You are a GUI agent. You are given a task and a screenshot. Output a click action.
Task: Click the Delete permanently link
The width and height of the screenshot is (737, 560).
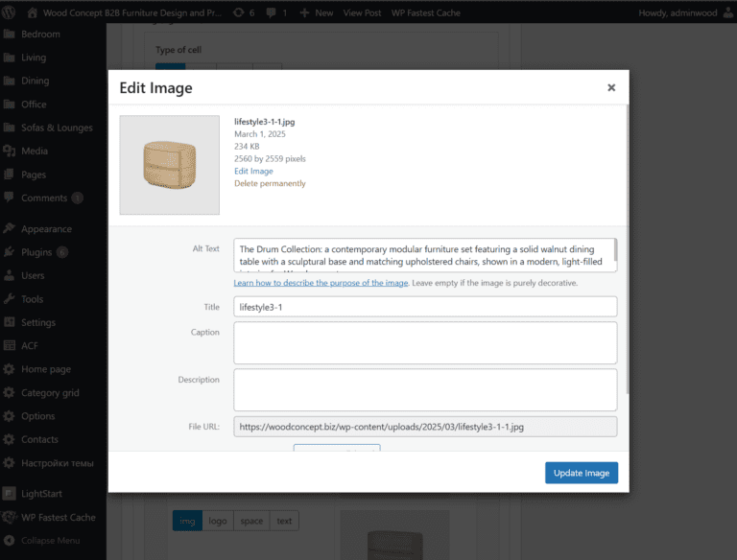coord(270,183)
